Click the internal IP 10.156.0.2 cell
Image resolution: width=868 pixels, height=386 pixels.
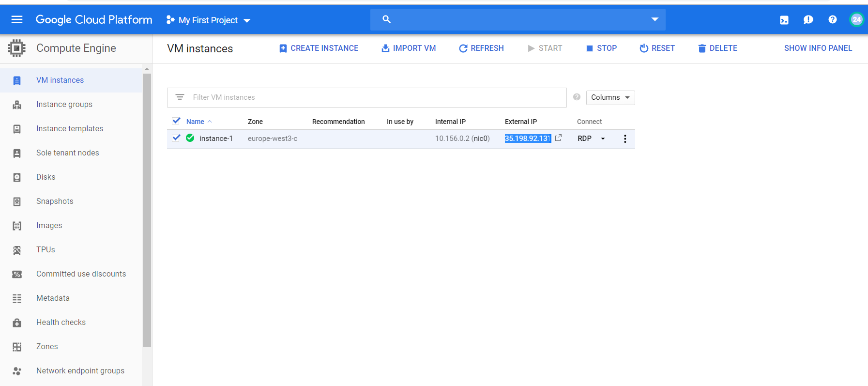[462, 139]
